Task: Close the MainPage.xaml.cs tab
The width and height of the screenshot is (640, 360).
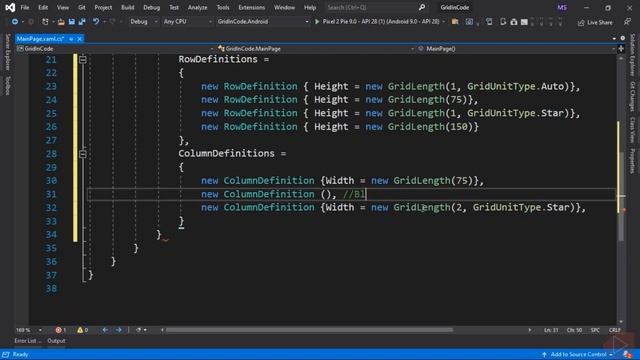Action: pos(80,39)
